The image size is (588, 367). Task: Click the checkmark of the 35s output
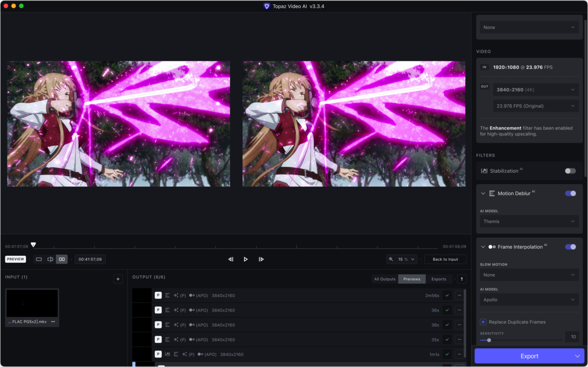click(x=447, y=339)
